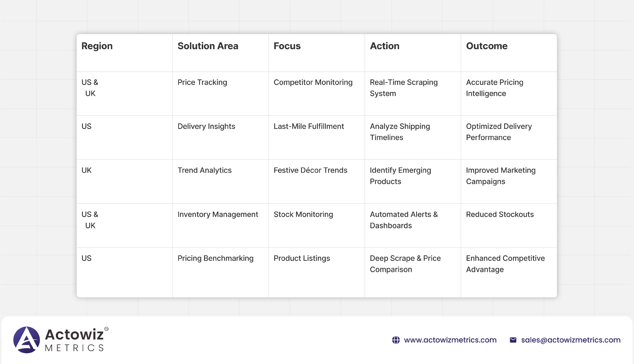Click the Solution Area column header

(208, 46)
